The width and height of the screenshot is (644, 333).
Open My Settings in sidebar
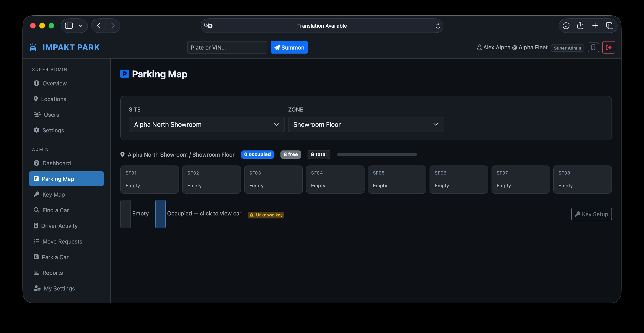coord(66,288)
